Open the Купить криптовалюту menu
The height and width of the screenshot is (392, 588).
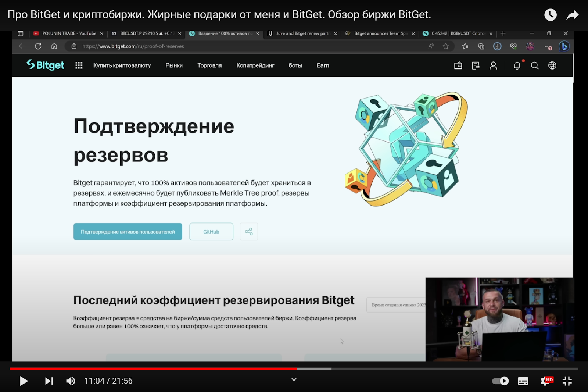coord(122,65)
